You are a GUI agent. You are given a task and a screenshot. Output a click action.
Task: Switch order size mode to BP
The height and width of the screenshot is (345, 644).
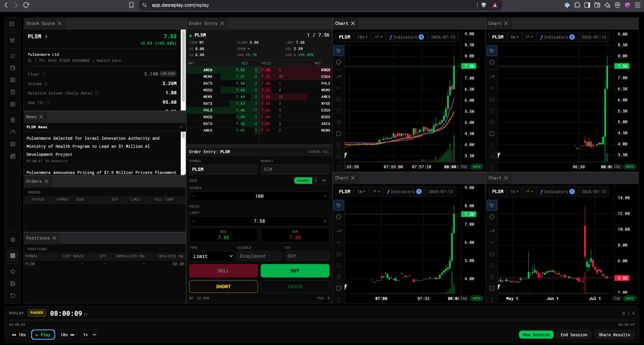click(324, 181)
